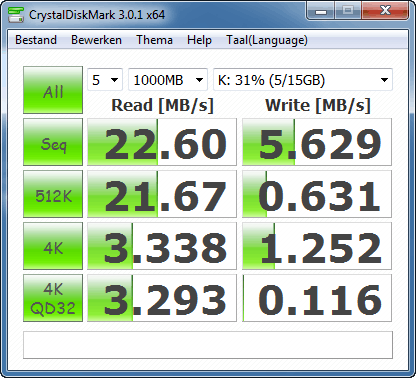The image size is (416, 378).
Task: Open the Bestand menu
Action: (x=36, y=40)
